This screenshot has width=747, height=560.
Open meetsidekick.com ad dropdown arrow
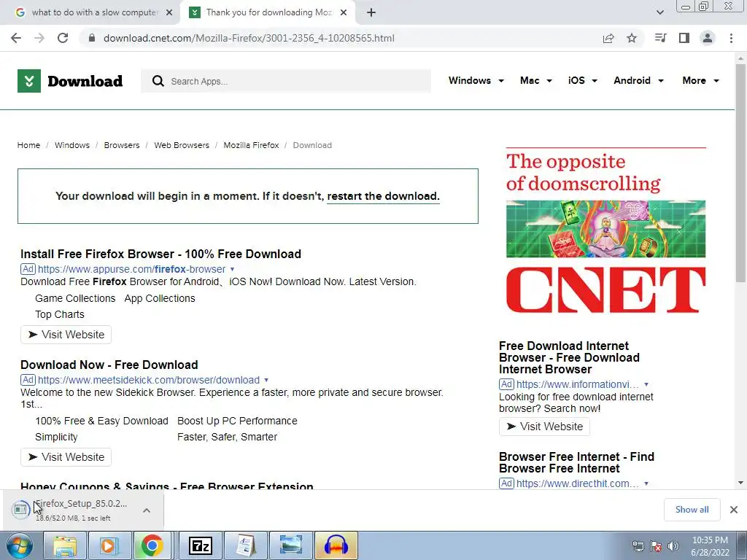point(266,380)
